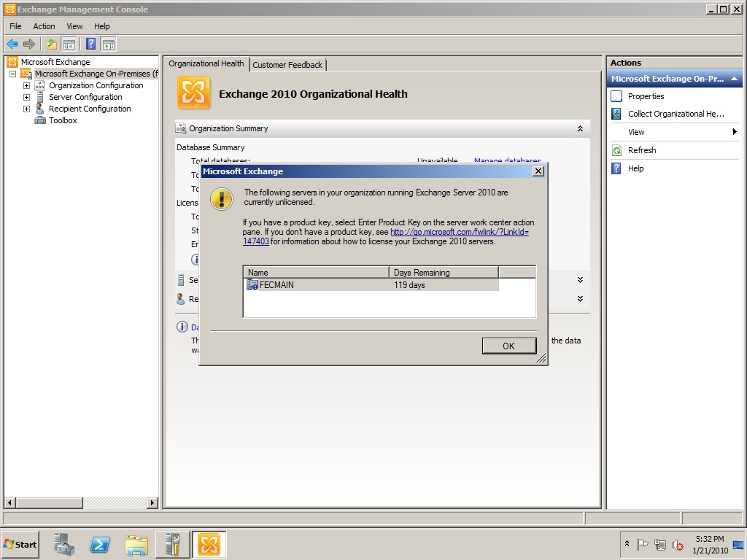
Task: Click the Help question-mark icon in Actions
Action: 616,168
